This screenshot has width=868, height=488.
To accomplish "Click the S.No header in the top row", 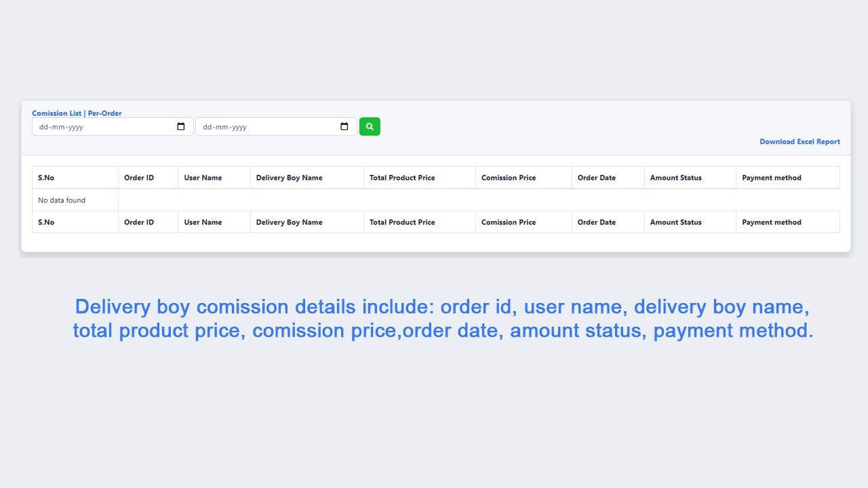I will (46, 178).
